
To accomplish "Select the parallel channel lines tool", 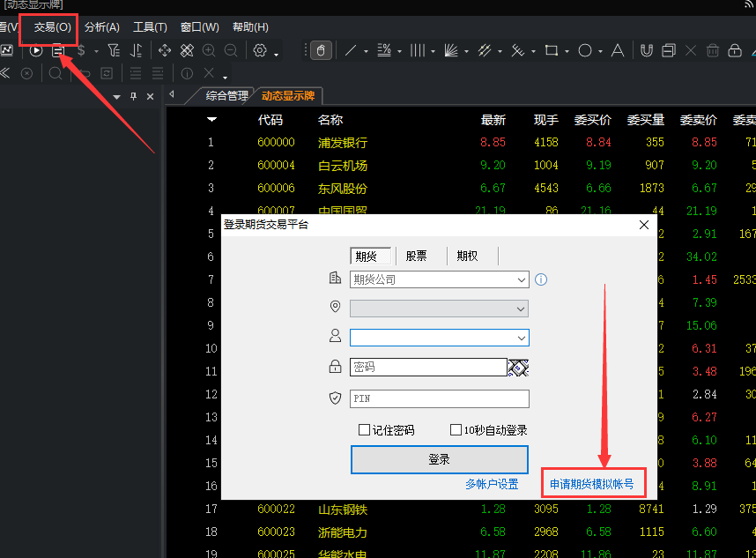I will (484, 50).
